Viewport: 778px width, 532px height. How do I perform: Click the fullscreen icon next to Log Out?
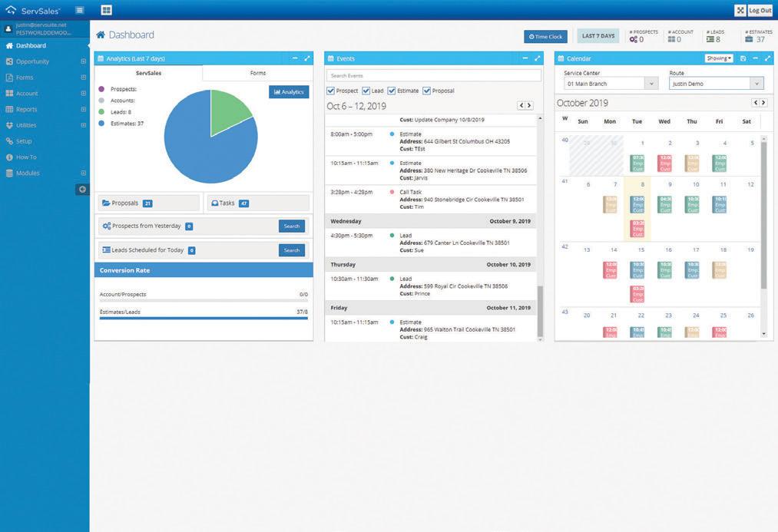tap(740, 10)
